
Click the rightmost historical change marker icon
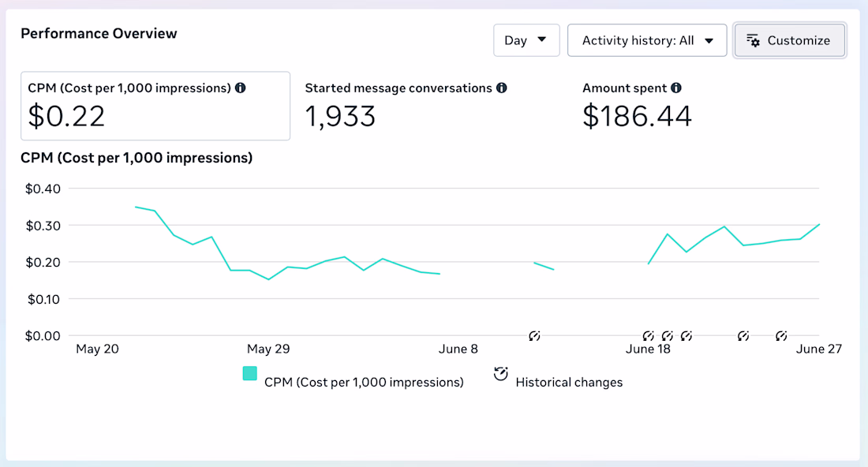click(781, 336)
